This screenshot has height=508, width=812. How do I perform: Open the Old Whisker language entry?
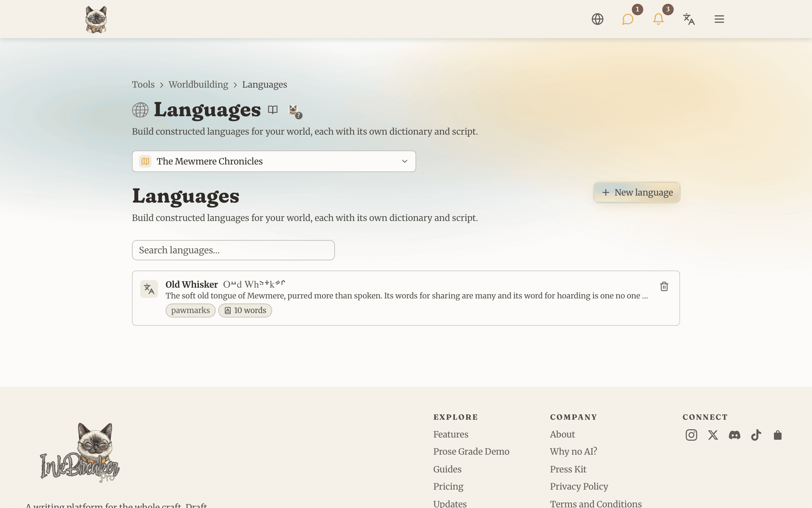pyautogui.click(x=406, y=298)
